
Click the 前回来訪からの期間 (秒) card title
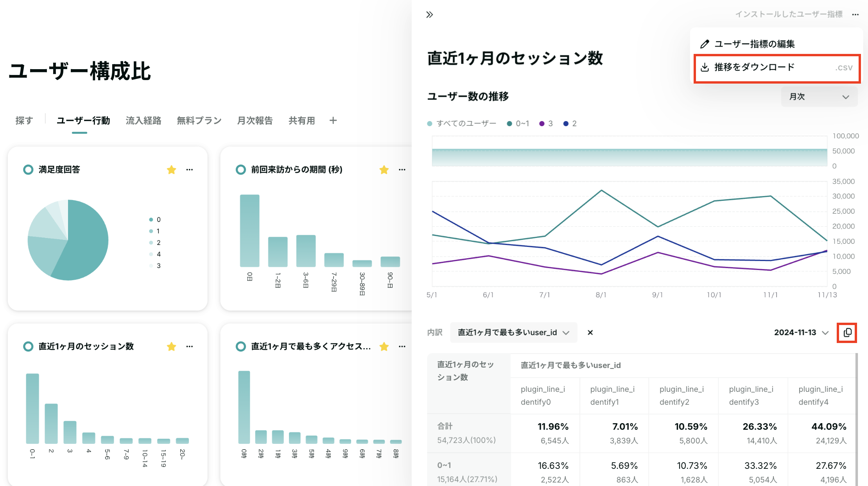pyautogui.click(x=297, y=170)
